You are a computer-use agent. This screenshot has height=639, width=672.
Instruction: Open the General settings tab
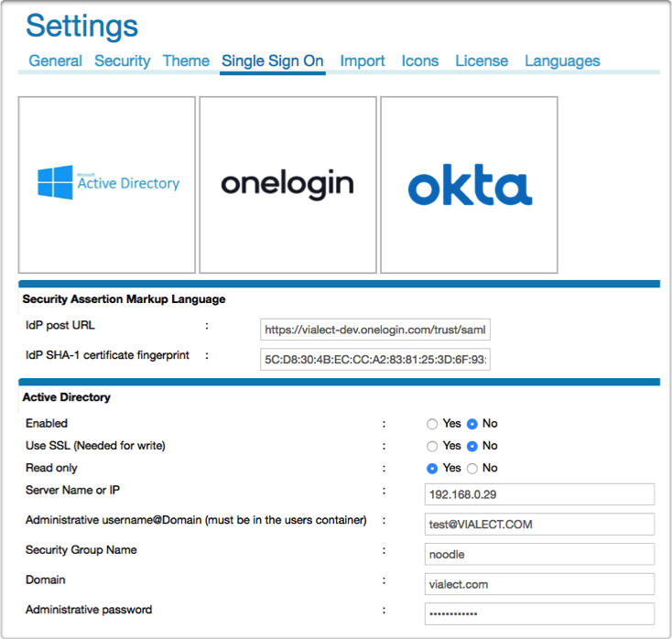click(x=55, y=60)
